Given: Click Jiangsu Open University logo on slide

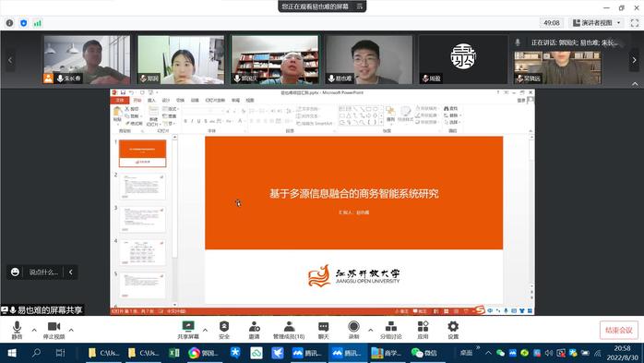Looking at the screenshot, I should [353, 276].
